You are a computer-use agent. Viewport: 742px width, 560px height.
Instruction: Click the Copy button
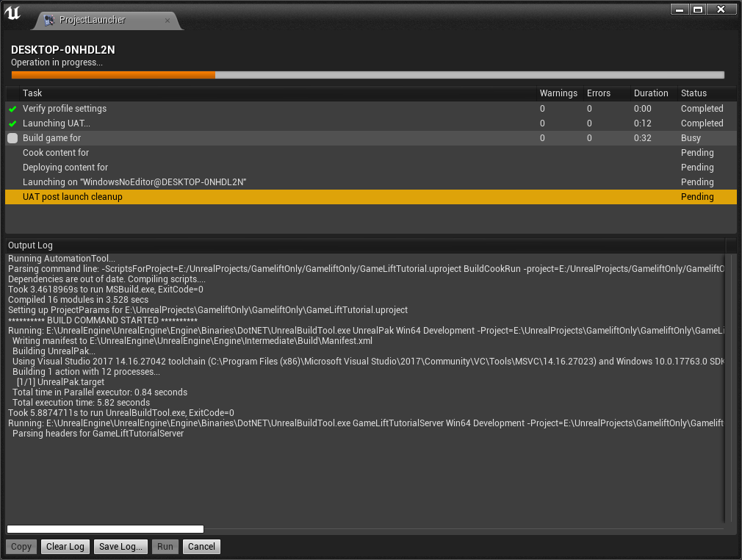pyautogui.click(x=21, y=547)
